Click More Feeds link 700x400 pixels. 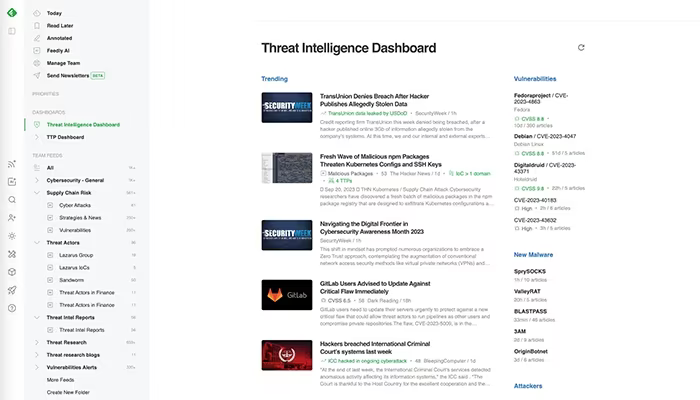tap(60, 380)
